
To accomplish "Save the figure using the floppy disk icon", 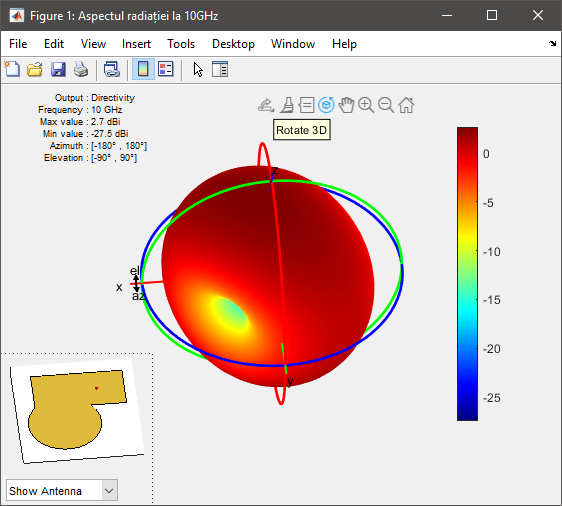I will 58,69.
